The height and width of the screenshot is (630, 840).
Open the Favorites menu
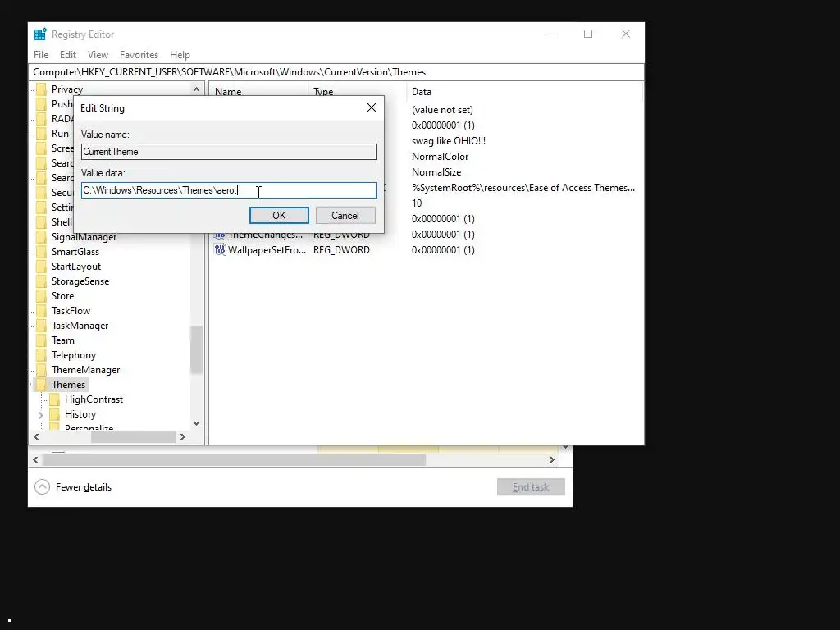coord(139,55)
